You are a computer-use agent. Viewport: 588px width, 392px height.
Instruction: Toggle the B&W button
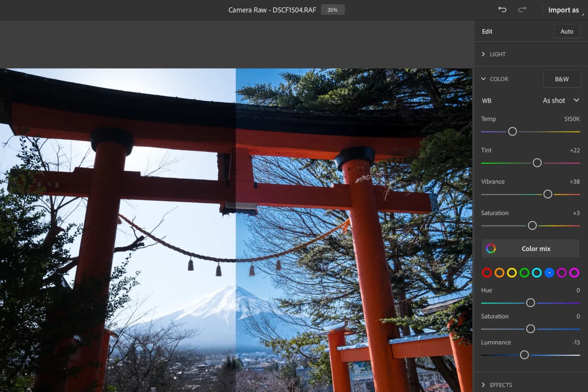(561, 79)
